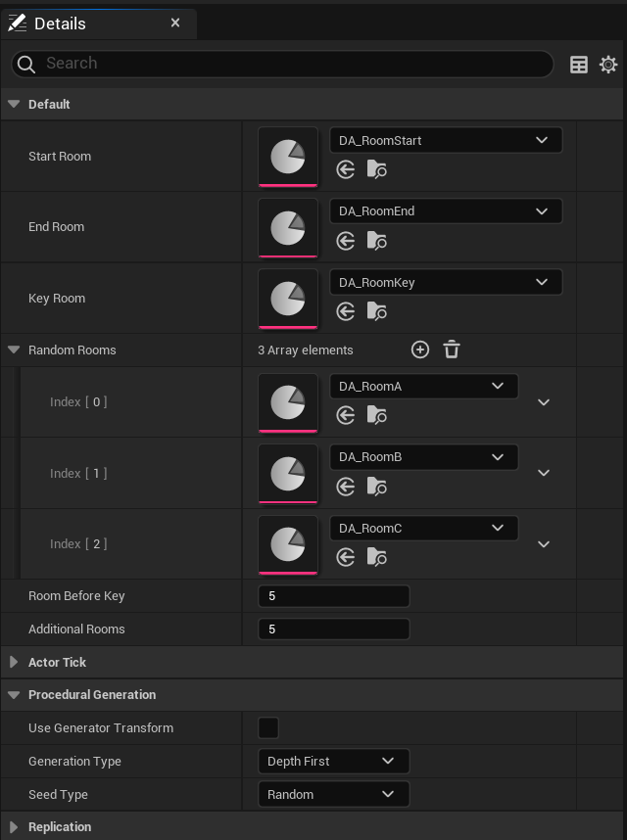Open the Generation Type Depth First dropdown
The image size is (627, 840).
point(333,761)
